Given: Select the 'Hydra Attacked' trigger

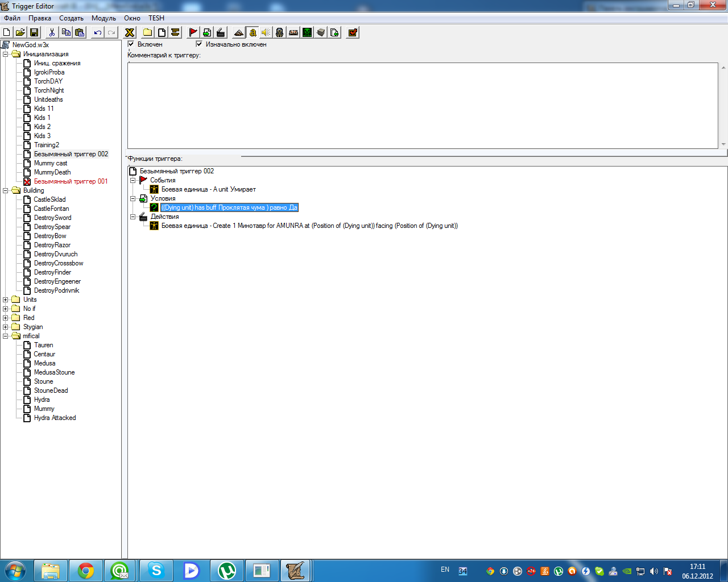Looking at the screenshot, I should pos(55,418).
